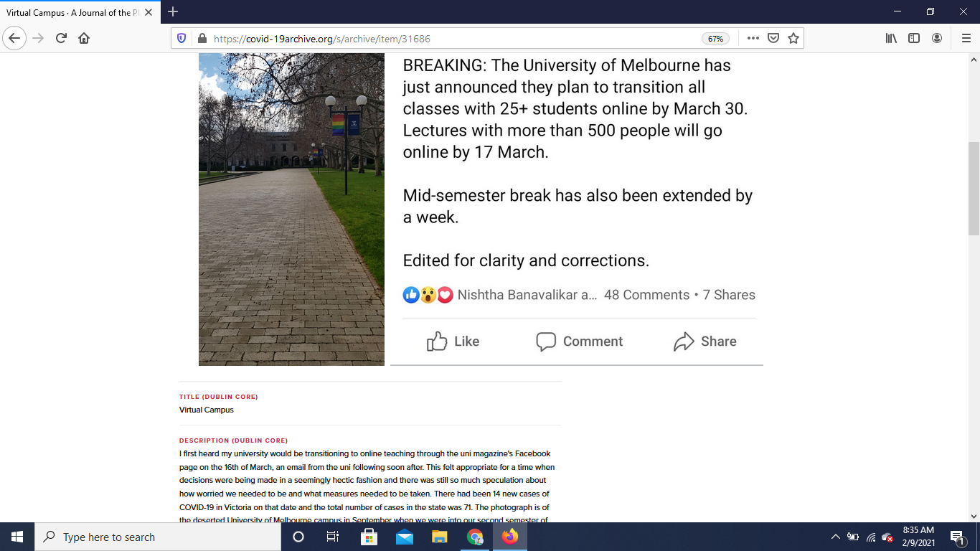Click the tracking protection shield icon

(x=182, y=39)
